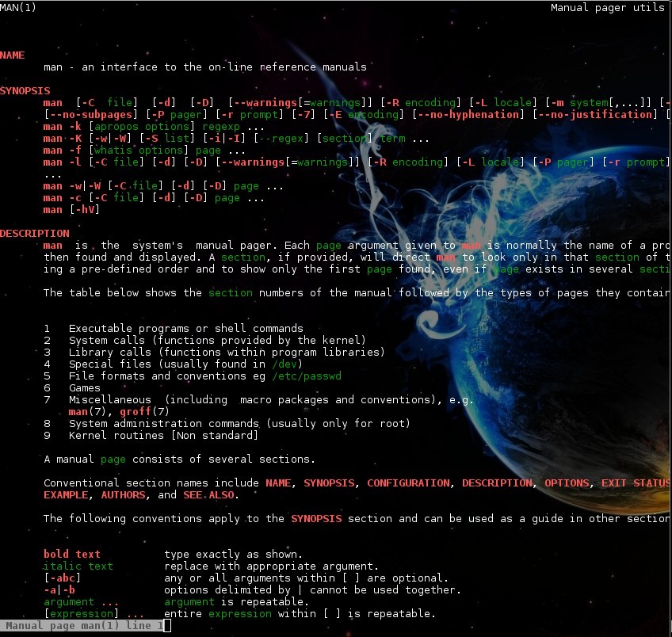Select the NAME section heading at left margin
This screenshot has height=637, width=672.
point(13,55)
